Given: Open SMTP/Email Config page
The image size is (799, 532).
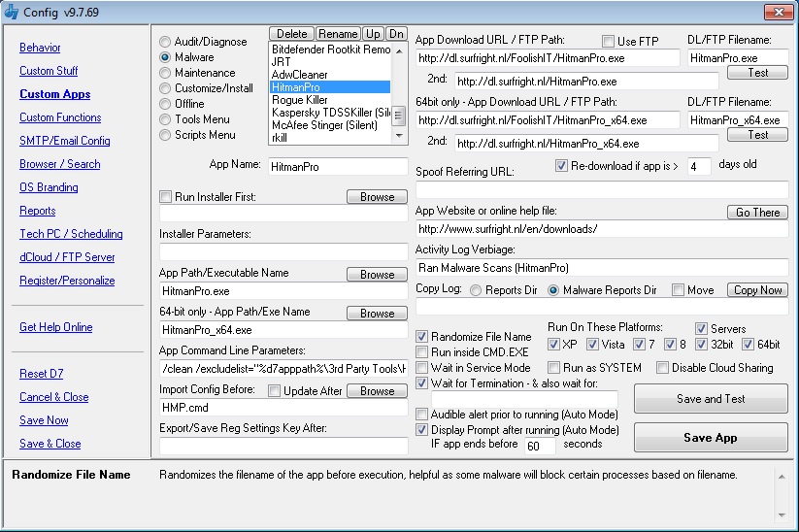Looking at the screenshot, I should pyautogui.click(x=65, y=141).
